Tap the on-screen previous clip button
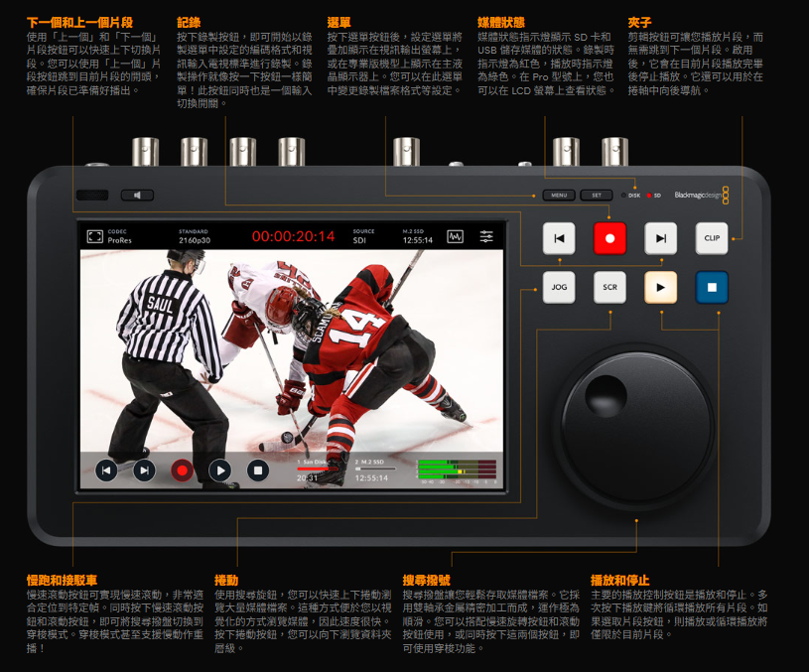Screen dimensions: 809x672 [x=106, y=470]
